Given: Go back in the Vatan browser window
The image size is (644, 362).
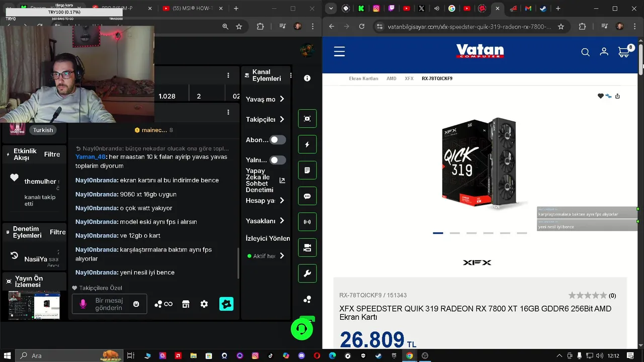Looking at the screenshot, I should [x=331, y=27].
